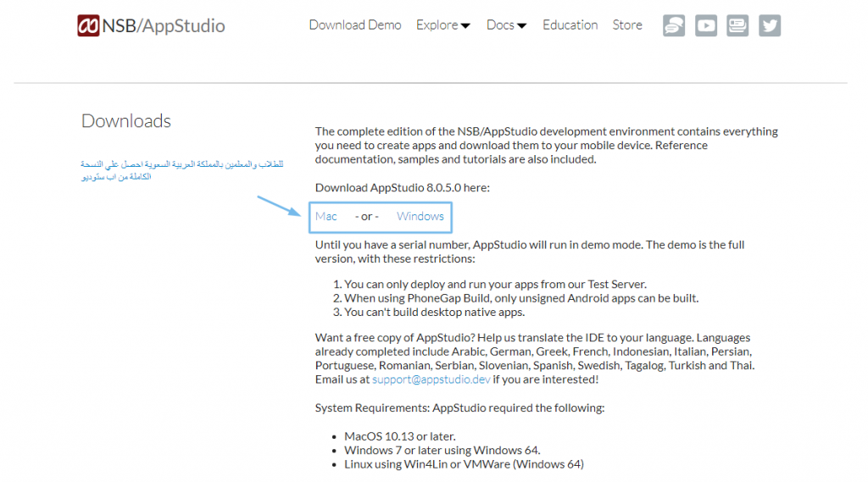Click 'Windows 7 or later using Windows 64.'
The height and width of the screenshot is (482, 868).
[442, 451]
